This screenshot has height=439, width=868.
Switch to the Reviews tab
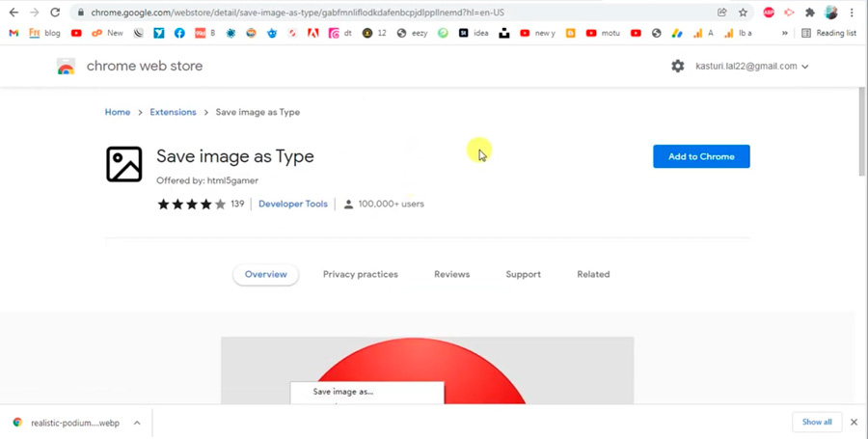point(451,274)
